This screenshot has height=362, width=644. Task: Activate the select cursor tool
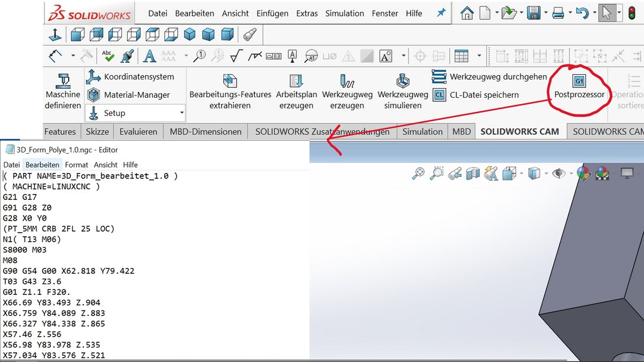click(x=606, y=13)
